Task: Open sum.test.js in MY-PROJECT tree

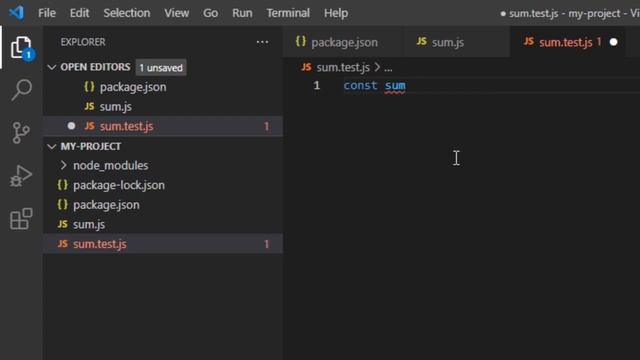Action: click(x=163, y=244)
